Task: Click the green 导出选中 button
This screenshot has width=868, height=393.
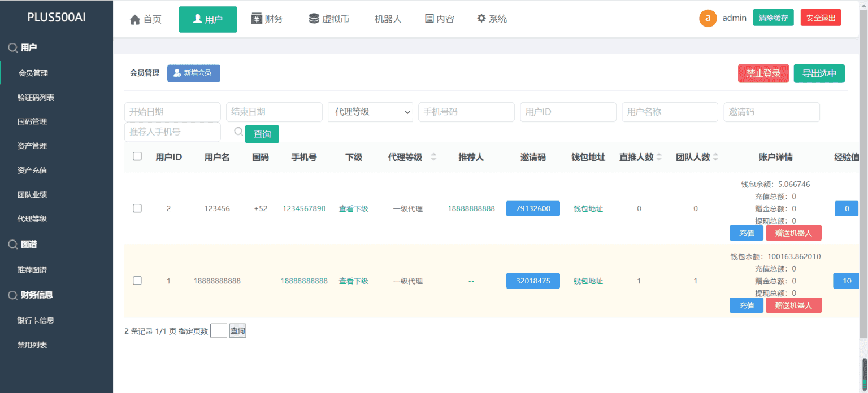Action: pyautogui.click(x=819, y=73)
